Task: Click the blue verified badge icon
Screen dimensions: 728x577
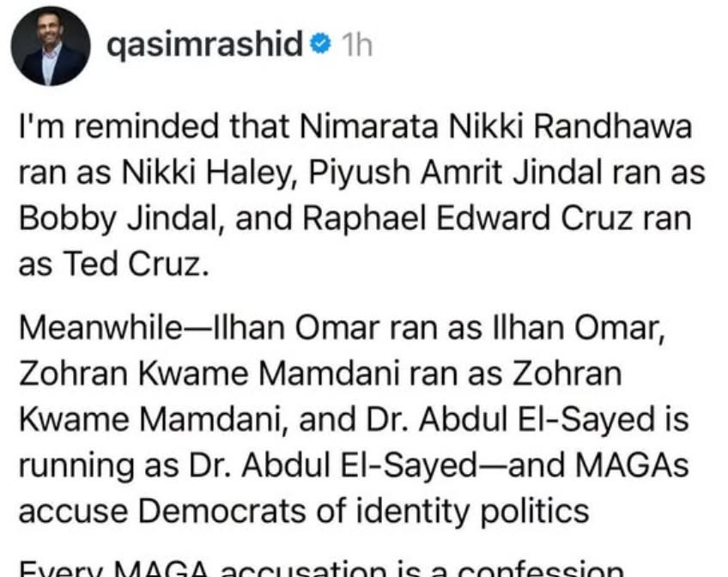Action: (x=320, y=44)
